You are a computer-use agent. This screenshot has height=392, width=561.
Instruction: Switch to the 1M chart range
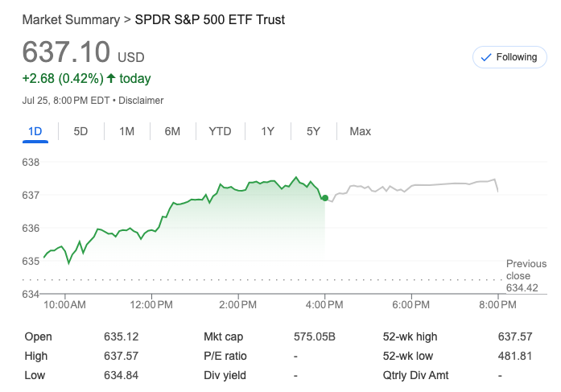point(126,131)
